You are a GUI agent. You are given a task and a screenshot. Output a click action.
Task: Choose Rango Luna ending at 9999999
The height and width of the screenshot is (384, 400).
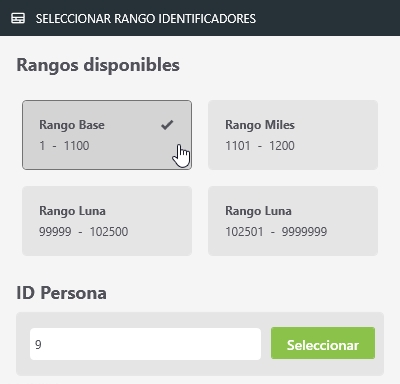click(293, 221)
